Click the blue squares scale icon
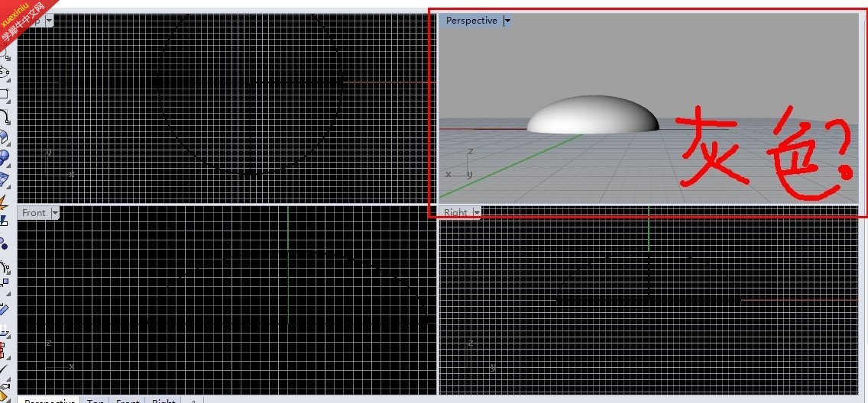This screenshot has width=868, height=403. (5, 285)
